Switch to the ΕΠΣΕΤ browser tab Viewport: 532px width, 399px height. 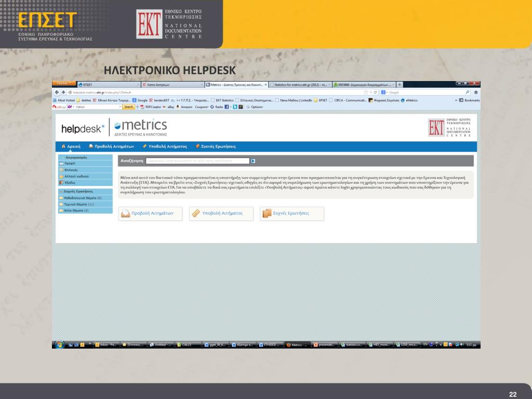109,85
